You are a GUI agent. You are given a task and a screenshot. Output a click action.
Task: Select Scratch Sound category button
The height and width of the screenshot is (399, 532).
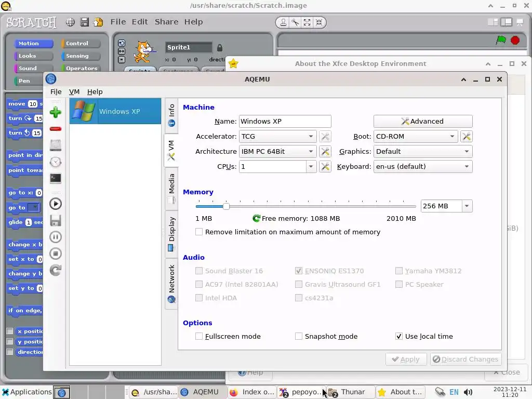[x=33, y=68]
